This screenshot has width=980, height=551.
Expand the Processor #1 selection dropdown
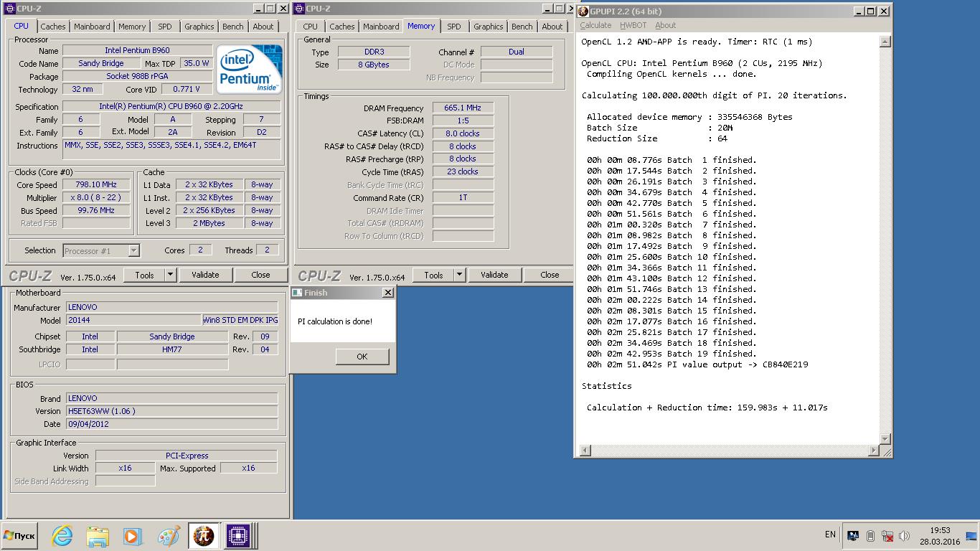point(133,250)
